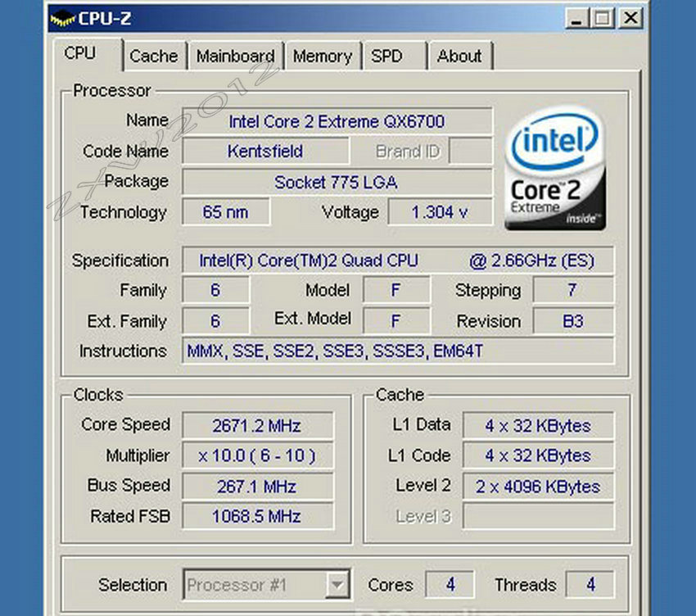Click the Cores count field

pyautogui.click(x=450, y=584)
